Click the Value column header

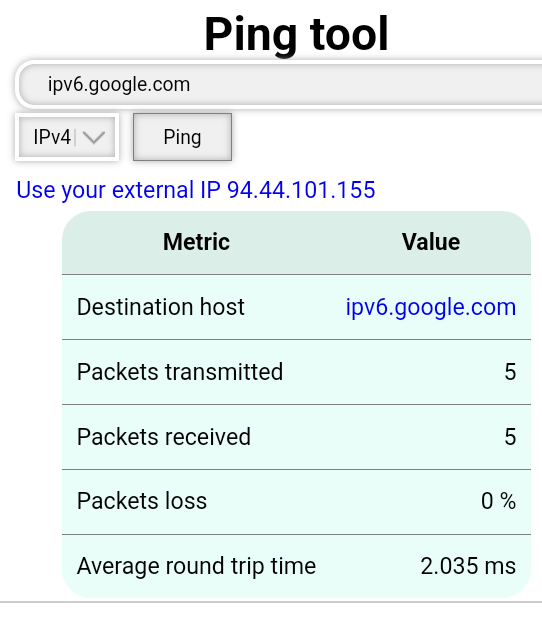[x=431, y=242]
